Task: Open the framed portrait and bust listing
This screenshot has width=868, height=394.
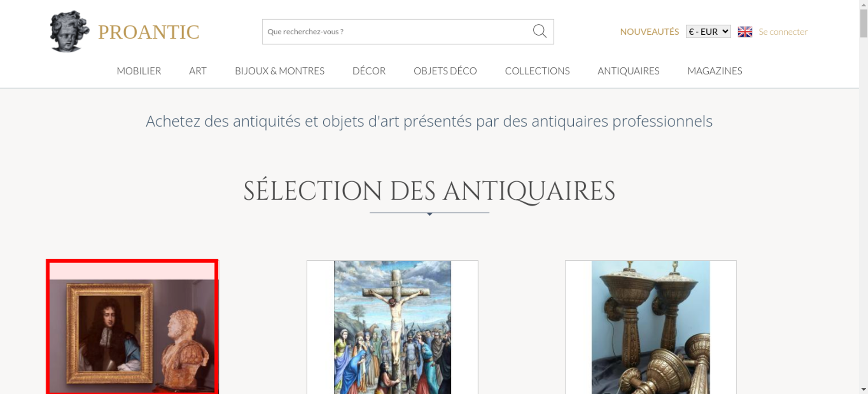Action: click(132, 332)
